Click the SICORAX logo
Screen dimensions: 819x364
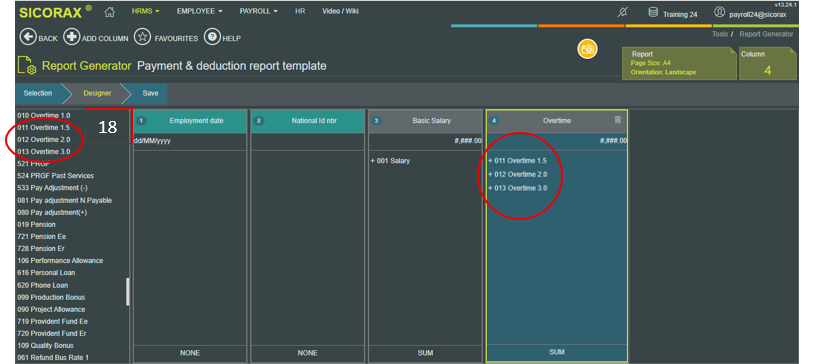[55, 11]
